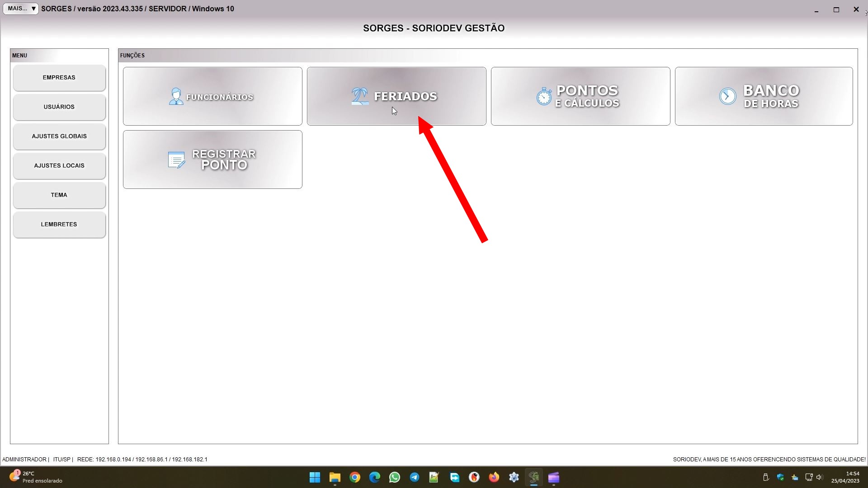The image size is (868, 488).
Task: Open Telegram from the taskbar
Action: [415, 477]
